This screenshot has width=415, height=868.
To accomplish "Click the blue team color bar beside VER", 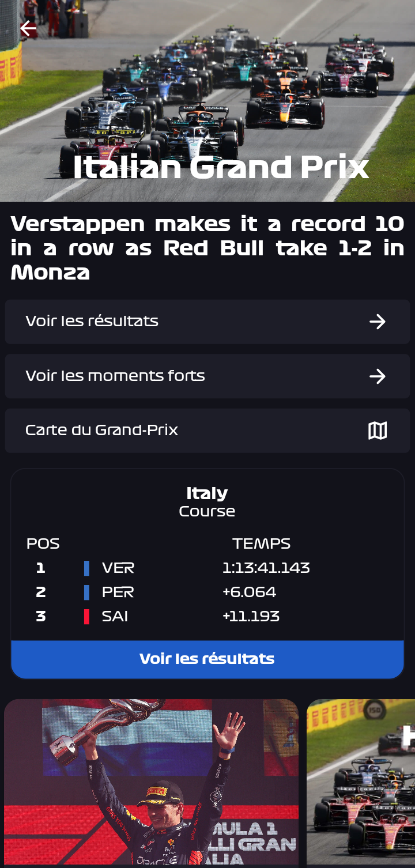I will click(x=86, y=568).
